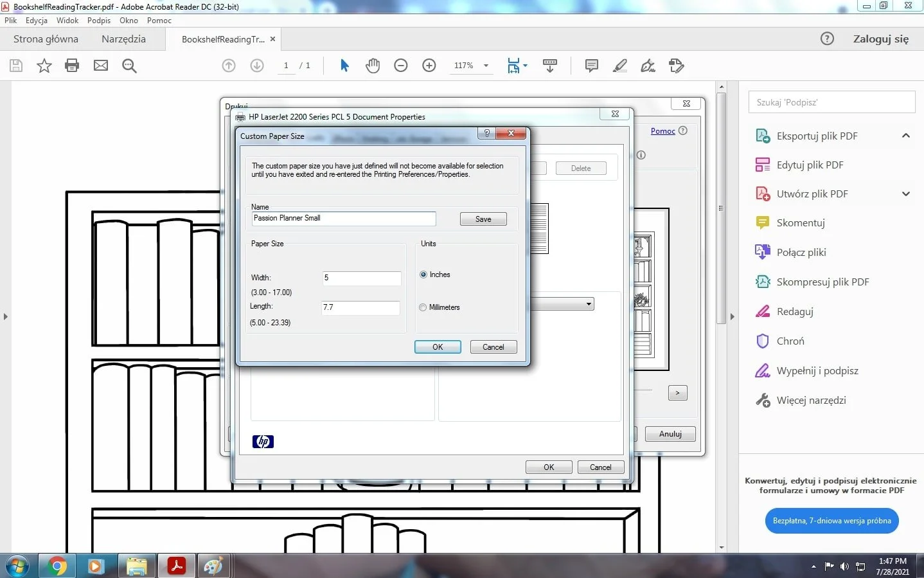Switch units to Millimeters
The height and width of the screenshot is (578, 924).
[x=423, y=307]
